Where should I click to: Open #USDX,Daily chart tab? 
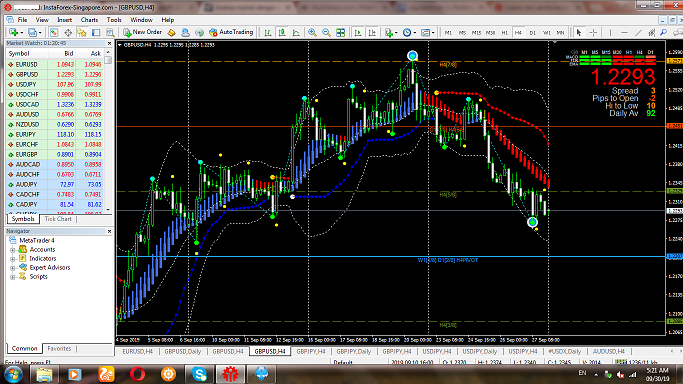pos(565,351)
